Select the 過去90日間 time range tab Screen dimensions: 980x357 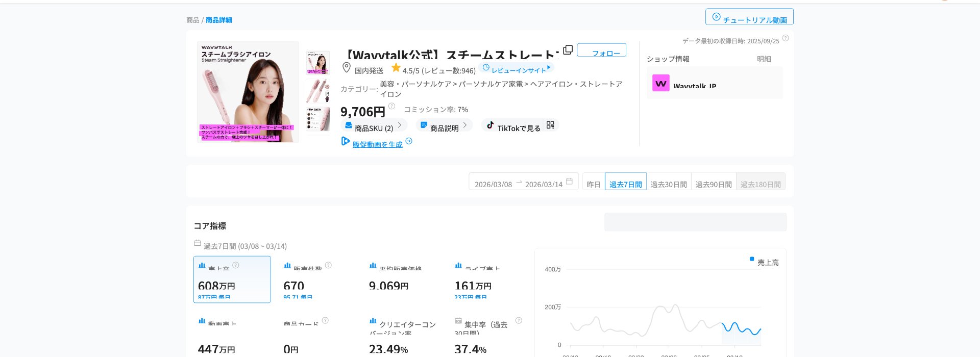coord(714,182)
